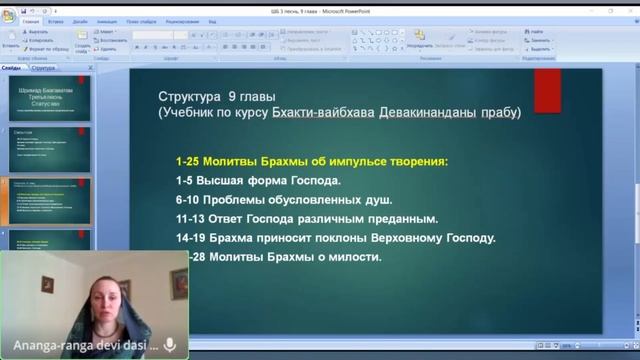Switch to Дизайн ribbon tab
Viewport: 640px width, 360px height.
pyautogui.click(x=80, y=22)
